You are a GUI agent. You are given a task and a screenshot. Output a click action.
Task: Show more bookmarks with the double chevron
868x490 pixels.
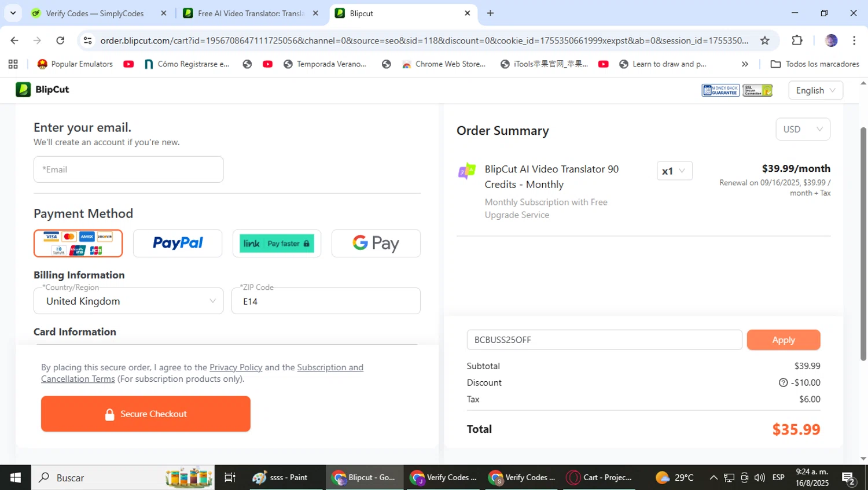745,64
